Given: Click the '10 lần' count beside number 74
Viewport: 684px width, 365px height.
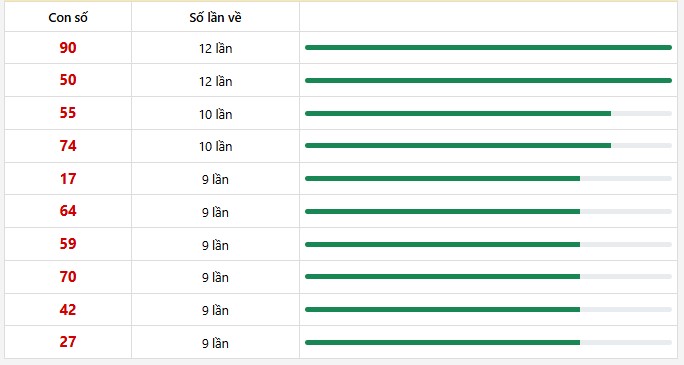Looking at the screenshot, I should coord(215,147).
